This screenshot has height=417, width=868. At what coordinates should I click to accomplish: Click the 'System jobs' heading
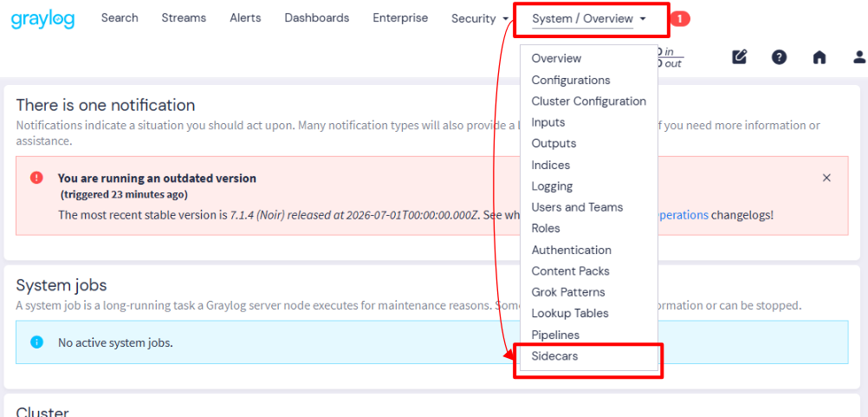pyautogui.click(x=62, y=285)
